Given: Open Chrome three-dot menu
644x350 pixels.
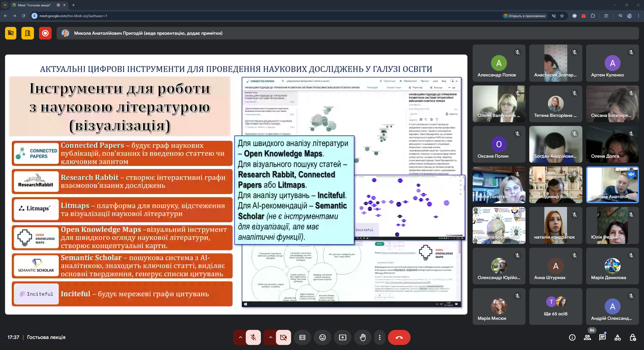Looking at the screenshot, I should [x=638, y=16].
